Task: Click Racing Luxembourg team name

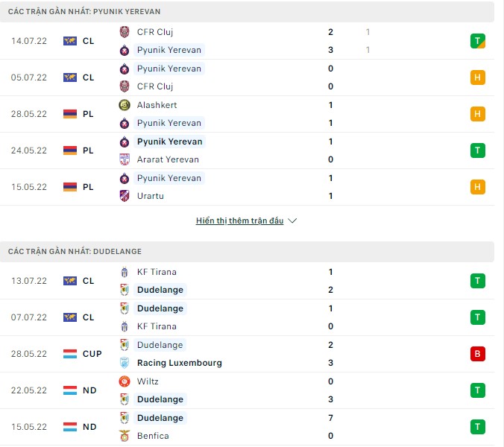Action: [x=179, y=363]
